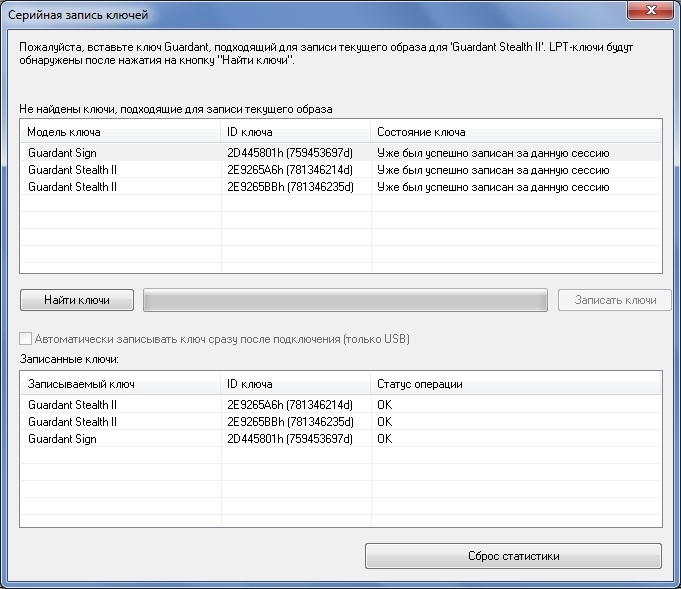Click 'ID ключа' header in found keys list
The width and height of the screenshot is (681, 589).
coord(295,132)
